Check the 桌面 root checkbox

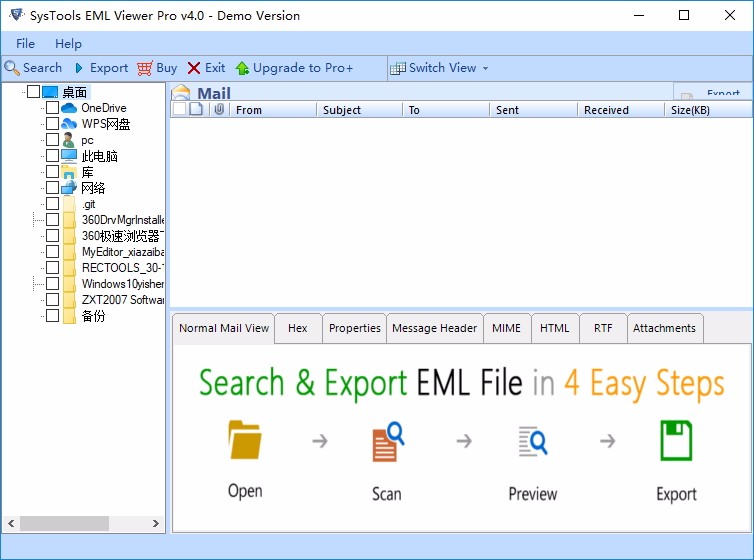[33, 91]
